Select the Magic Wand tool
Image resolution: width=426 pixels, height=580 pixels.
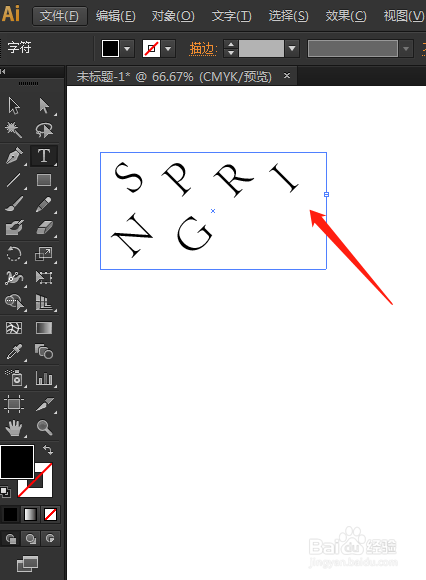coord(14,130)
